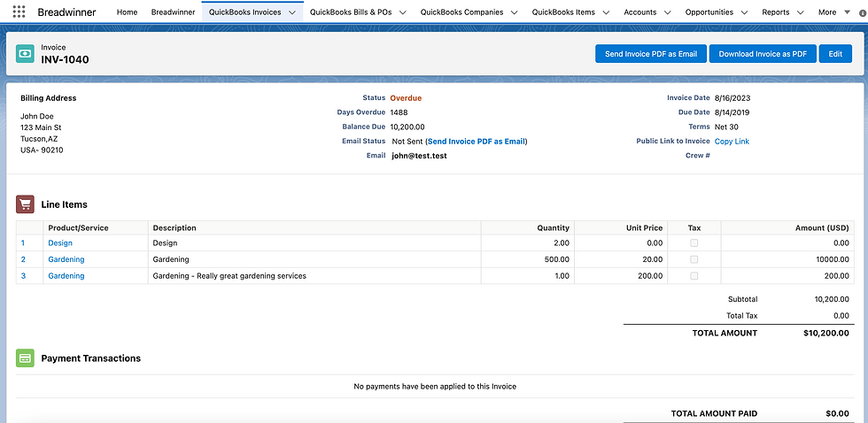Open the Opportunities tab
The height and width of the screenshot is (423, 868).
coord(709,12)
